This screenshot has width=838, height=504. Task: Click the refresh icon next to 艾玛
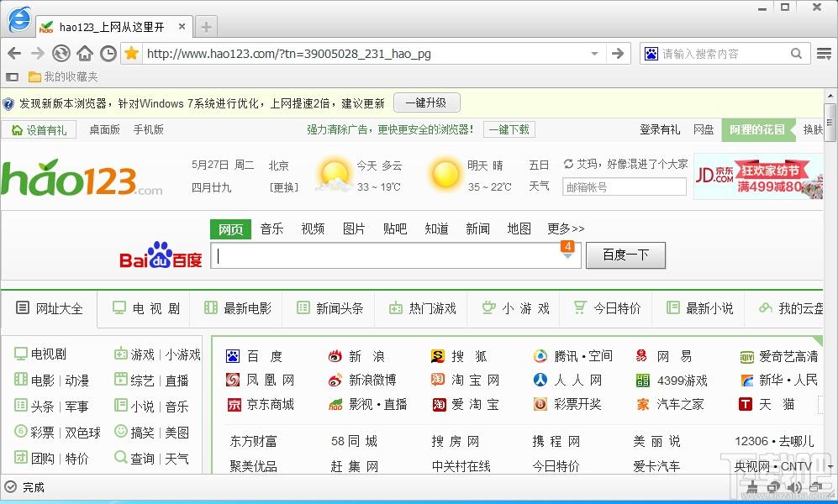[x=569, y=163]
